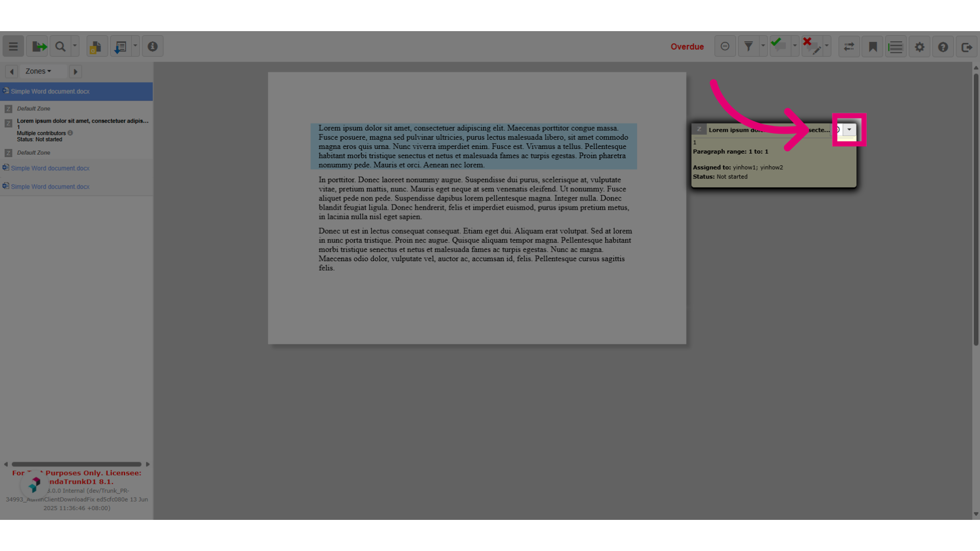The image size is (980, 551).
Task: Open the third Simple Word document.docx link
Action: 50,187
